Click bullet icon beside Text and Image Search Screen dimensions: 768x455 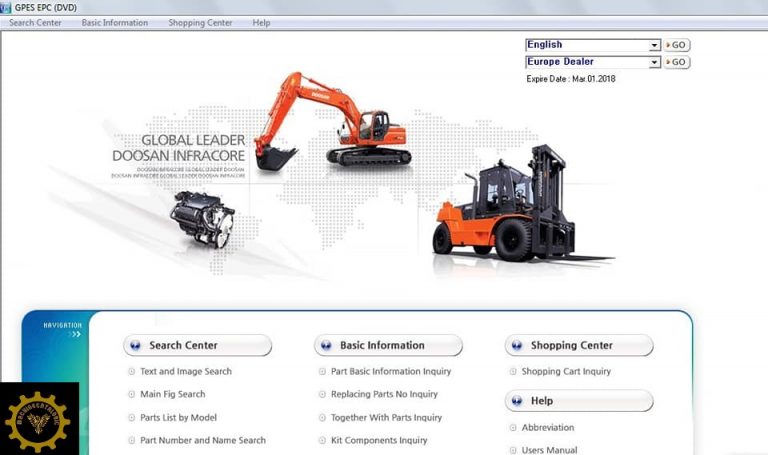[x=131, y=371]
